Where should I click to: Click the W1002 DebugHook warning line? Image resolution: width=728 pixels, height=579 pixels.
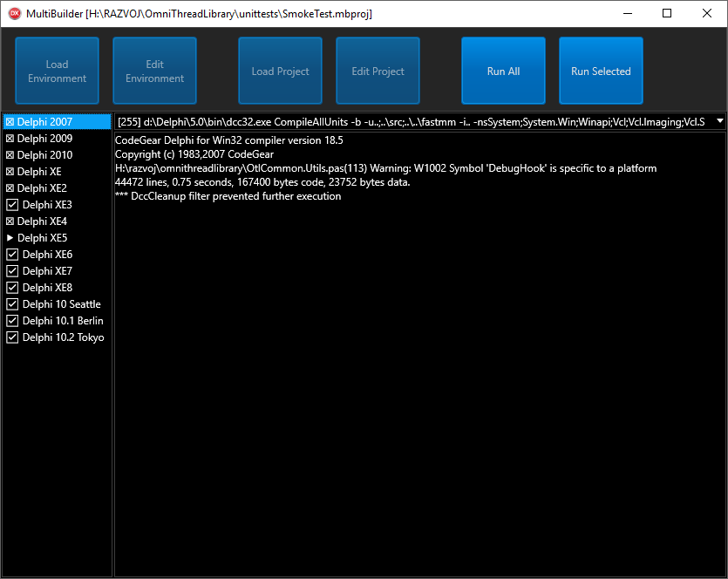pos(386,168)
